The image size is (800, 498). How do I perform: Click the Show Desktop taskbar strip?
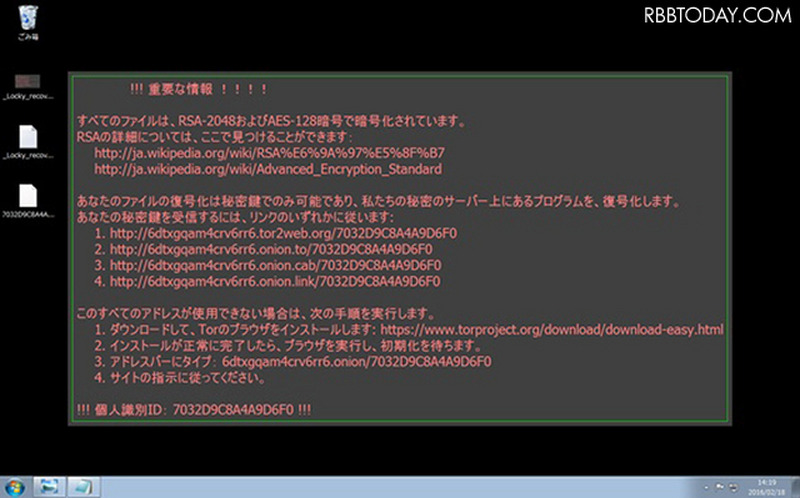point(796,486)
